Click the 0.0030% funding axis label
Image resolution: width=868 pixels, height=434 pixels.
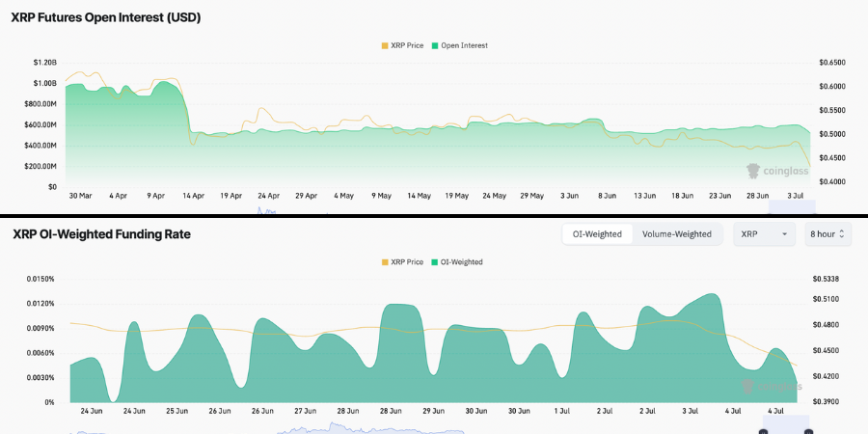coord(41,377)
